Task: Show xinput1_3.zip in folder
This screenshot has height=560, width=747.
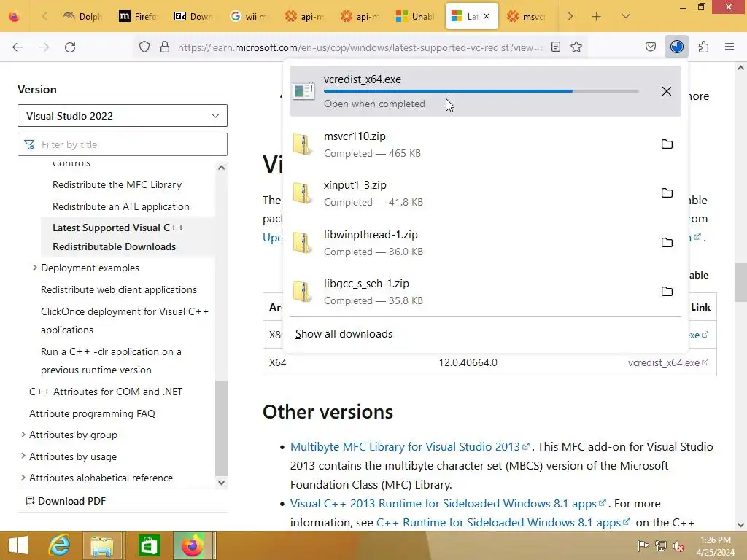Action: pyautogui.click(x=667, y=192)
